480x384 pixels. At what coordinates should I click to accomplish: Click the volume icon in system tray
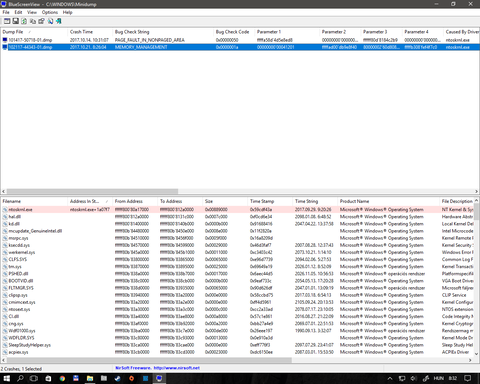(x=414, y=378)
